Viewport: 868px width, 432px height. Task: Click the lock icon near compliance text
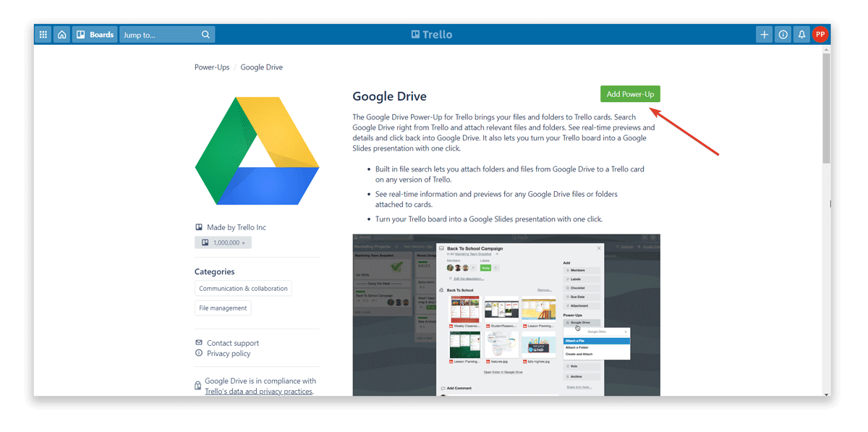point(198,386)
